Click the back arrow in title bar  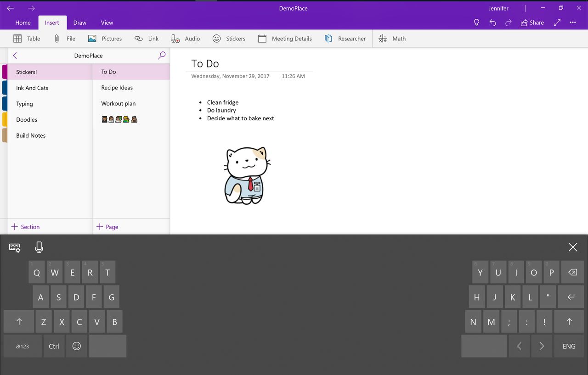point(10,8)
